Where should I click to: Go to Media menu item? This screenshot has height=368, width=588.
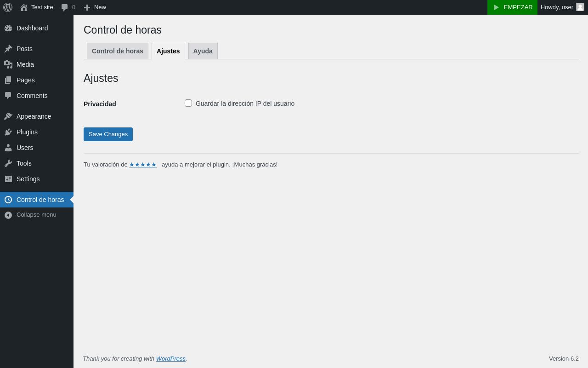(37, 64)
